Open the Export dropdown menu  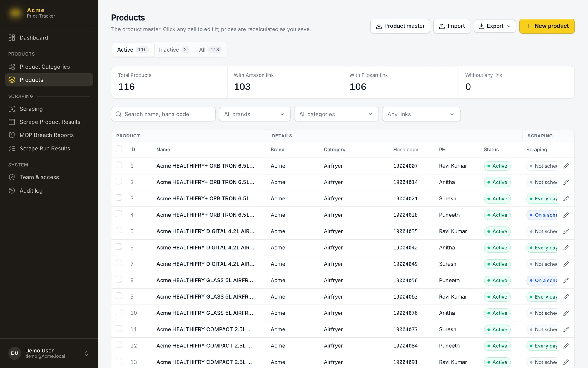point(495,26)
